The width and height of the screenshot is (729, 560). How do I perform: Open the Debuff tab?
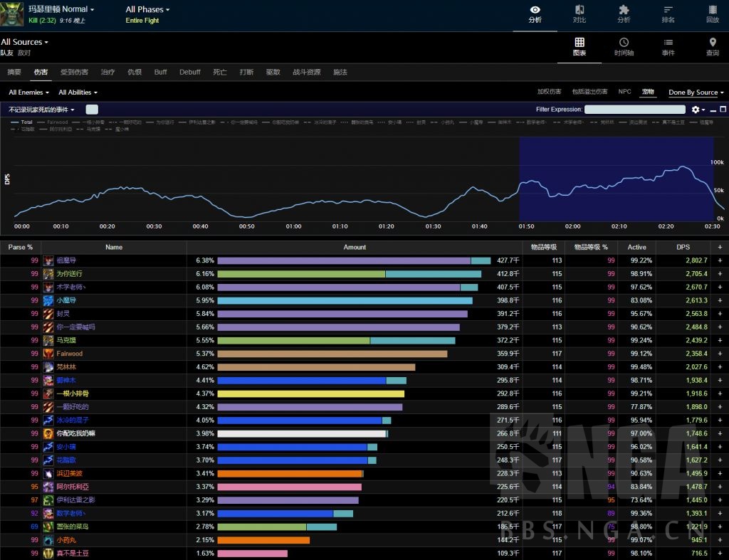[189, 72]
